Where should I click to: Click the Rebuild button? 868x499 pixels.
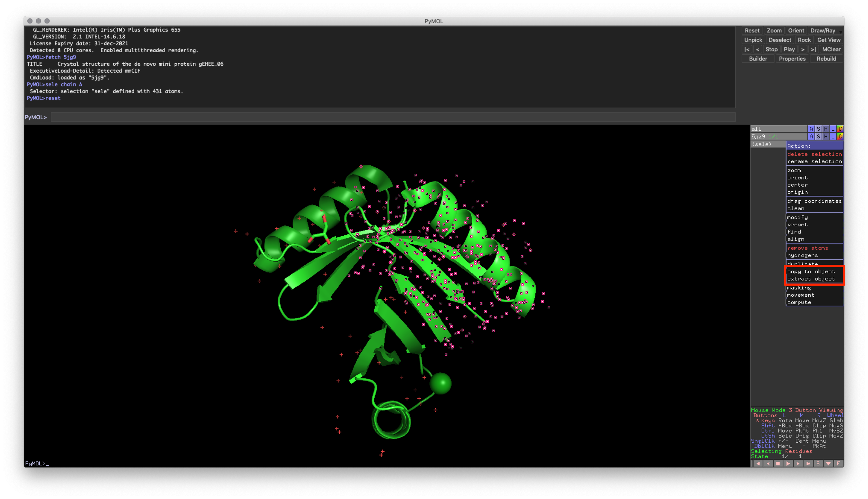click(826, 59)
